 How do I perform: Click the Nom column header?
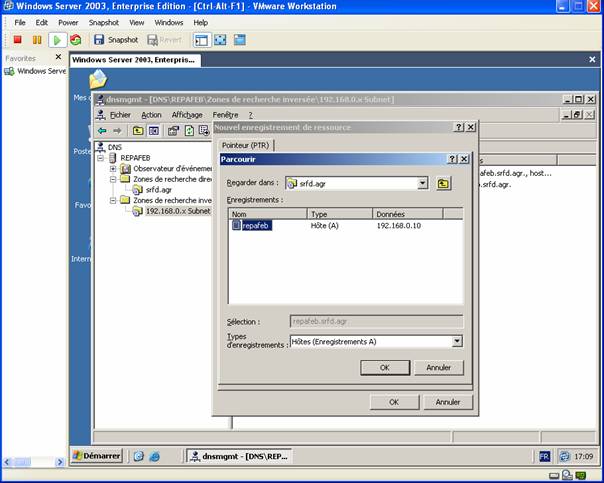pyautogui.click(x=267, y=214)
